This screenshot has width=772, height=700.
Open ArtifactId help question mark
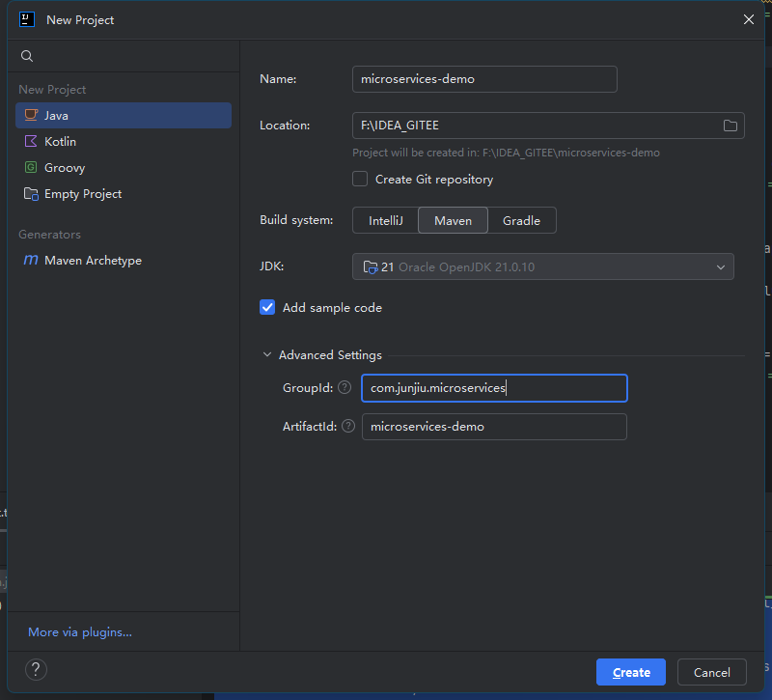[x=348, y=426]
